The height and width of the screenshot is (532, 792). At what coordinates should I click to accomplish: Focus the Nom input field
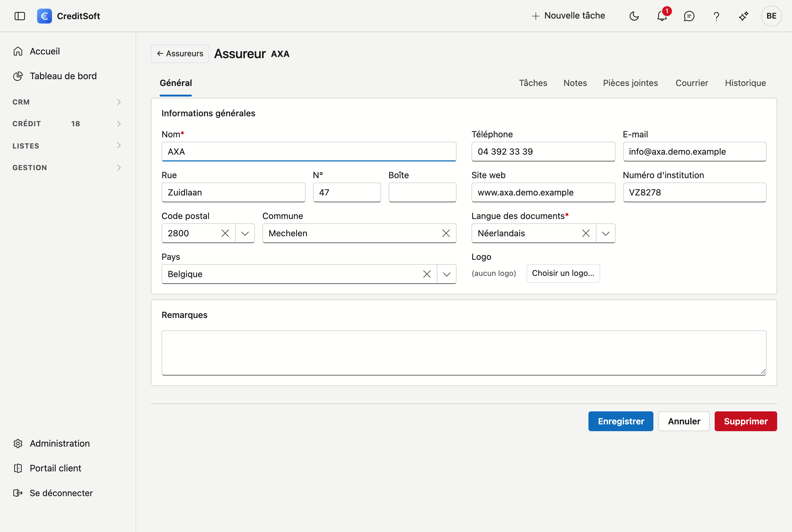(309, 152)
